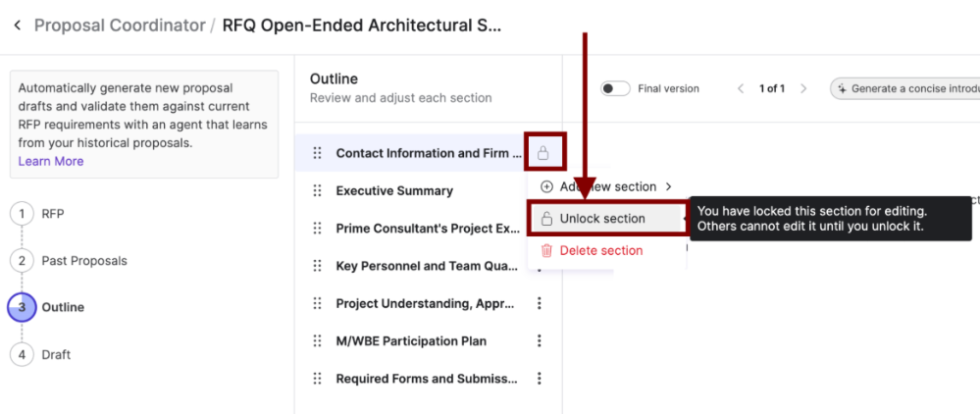
Task: Choose Unlock section menu item
Action: pyautogui.click(x=605, y=218)
